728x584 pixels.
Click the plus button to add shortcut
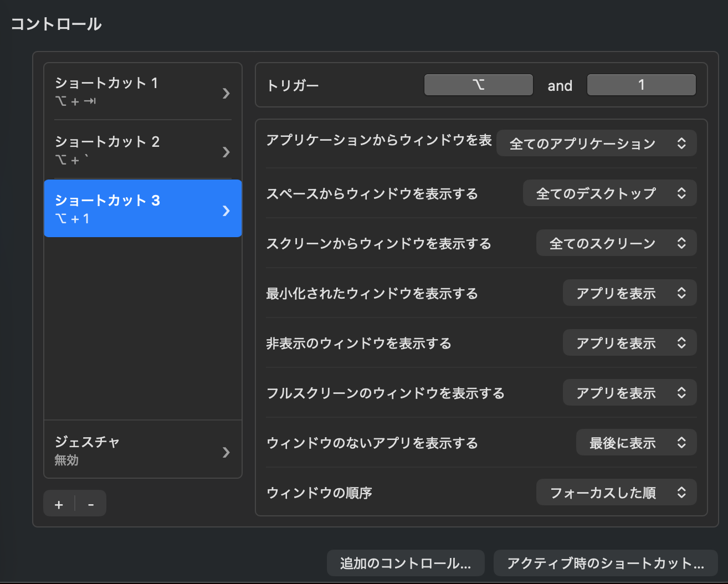pos(59,504)
